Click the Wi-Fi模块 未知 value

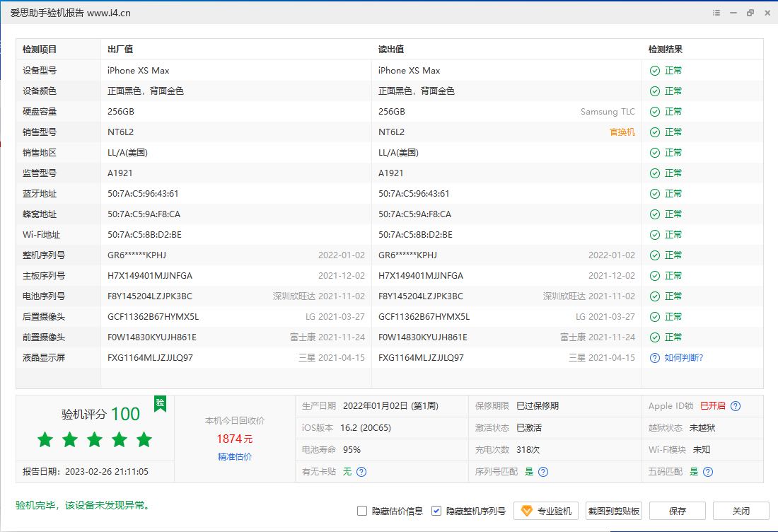[x=702, y=450]
